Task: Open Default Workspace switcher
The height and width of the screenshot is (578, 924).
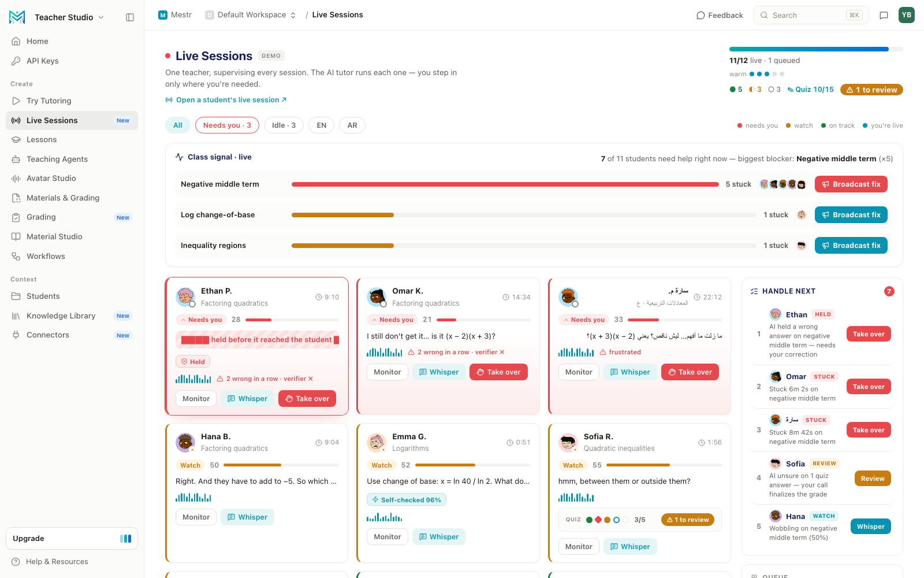Action: [x=251, y=15]
